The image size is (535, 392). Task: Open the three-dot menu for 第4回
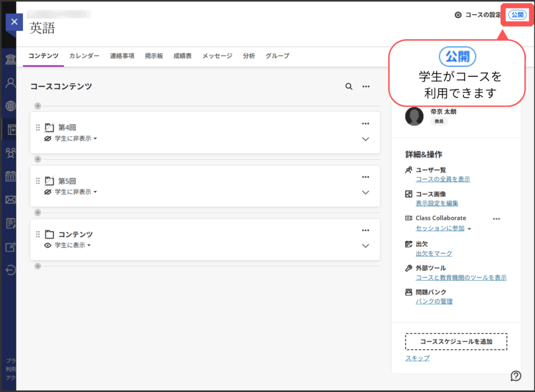click(x=365, y=124)
